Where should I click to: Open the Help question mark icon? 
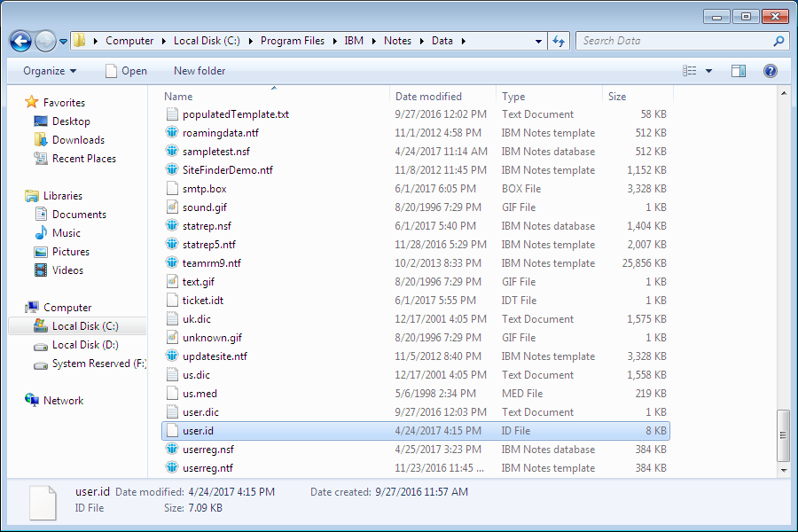(770, 71)
